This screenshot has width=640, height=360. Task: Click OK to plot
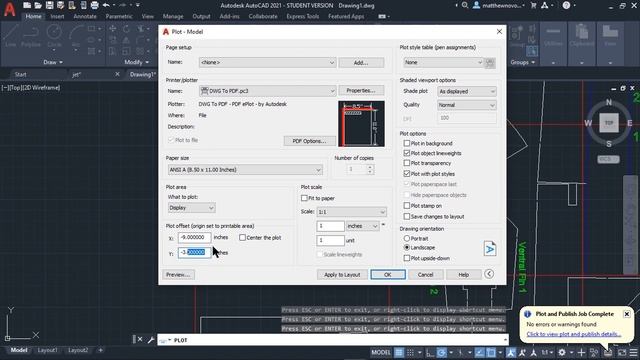click(388, 275)
